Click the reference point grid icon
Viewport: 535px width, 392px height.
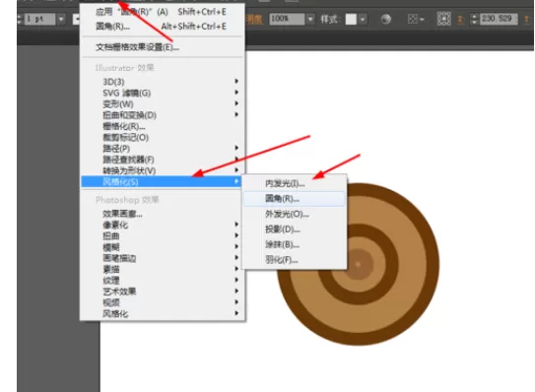[x=444, y=19]
